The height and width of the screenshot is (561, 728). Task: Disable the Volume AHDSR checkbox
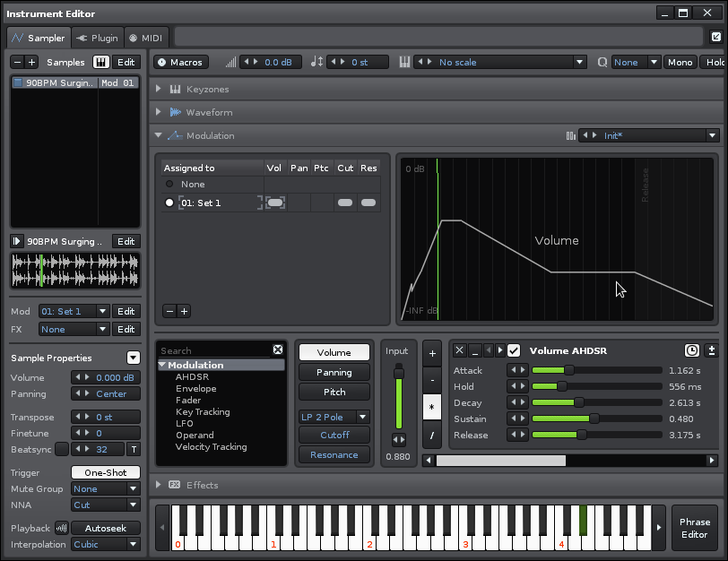click(x=514, y=350)
